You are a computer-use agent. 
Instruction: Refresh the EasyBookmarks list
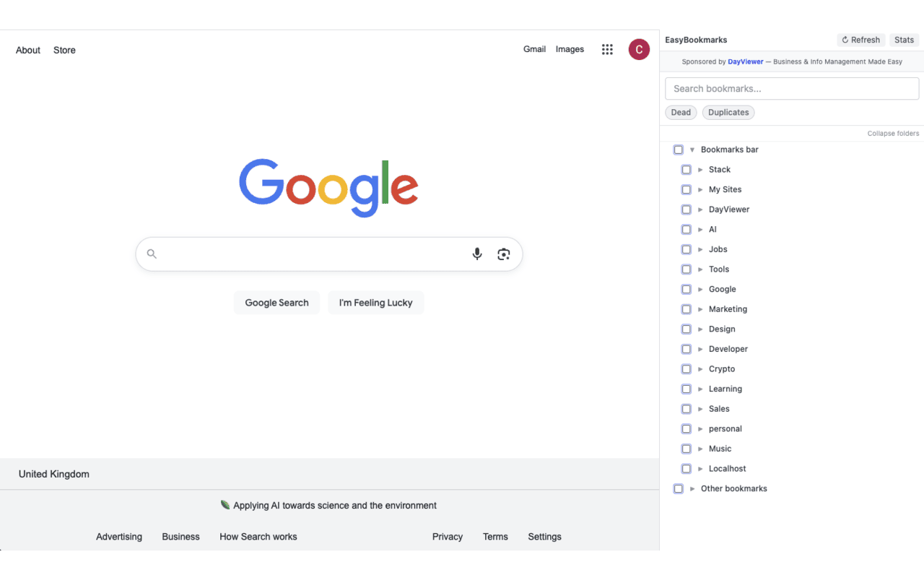[861, 40]
